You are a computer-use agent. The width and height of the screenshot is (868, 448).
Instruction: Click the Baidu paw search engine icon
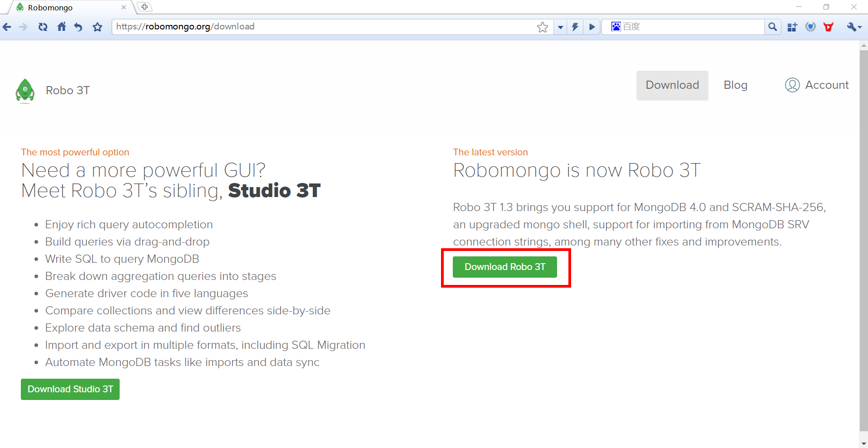click(616, 27)
